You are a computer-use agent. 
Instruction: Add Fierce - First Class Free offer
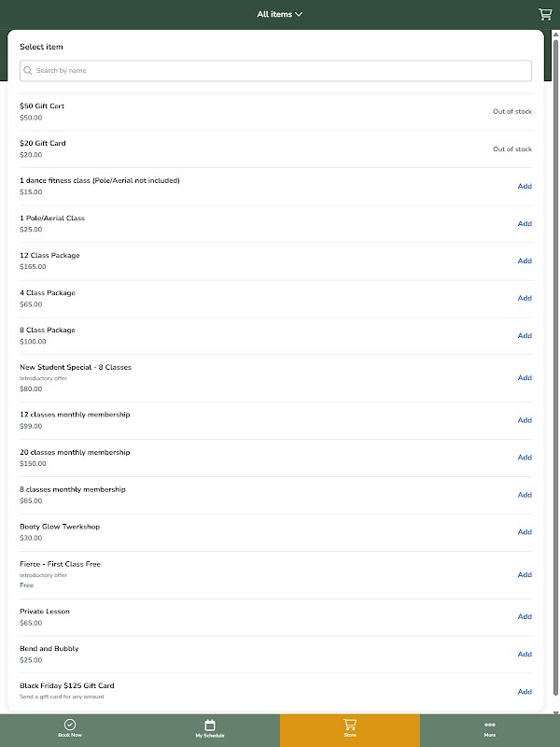click(525, 575)
